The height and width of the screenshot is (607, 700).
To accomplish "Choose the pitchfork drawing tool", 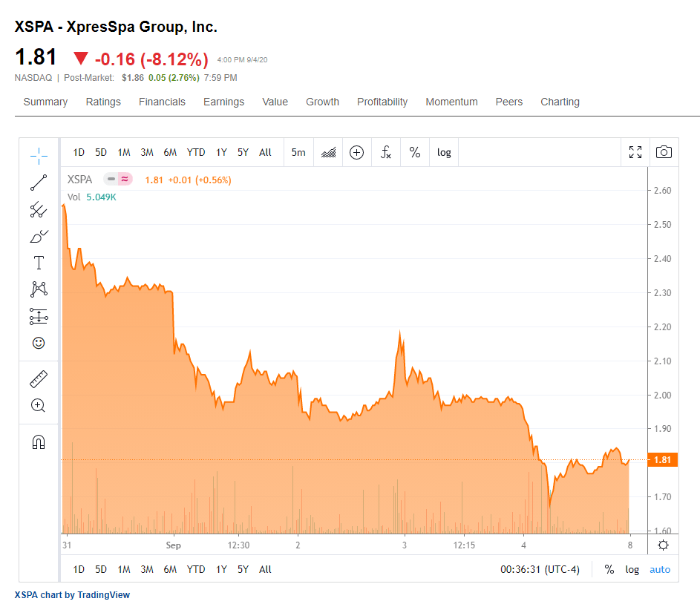I will point(39,210).
